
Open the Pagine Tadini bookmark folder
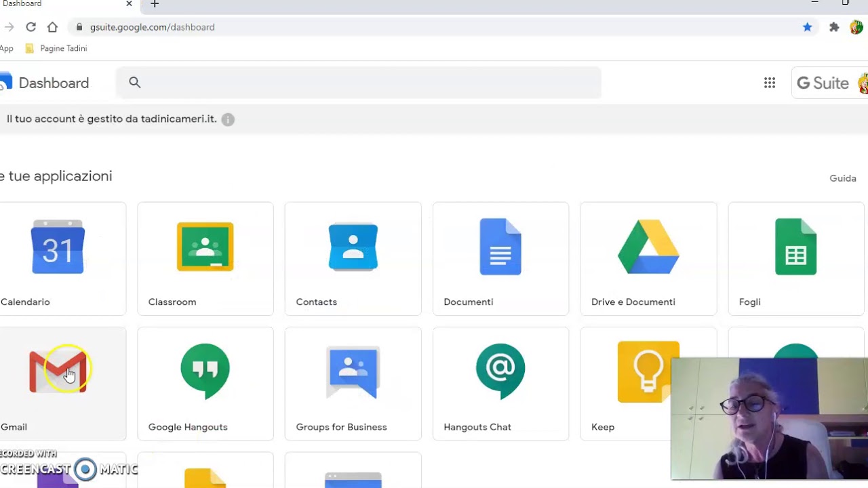point(56,48)
